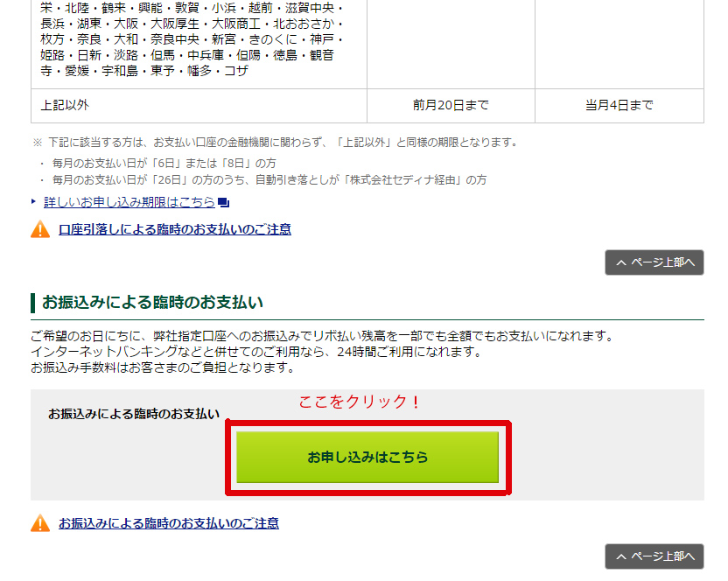Select the 当月4日まで table cell
The height and width of the screenshot is (581, 728).
click(619, 106)
